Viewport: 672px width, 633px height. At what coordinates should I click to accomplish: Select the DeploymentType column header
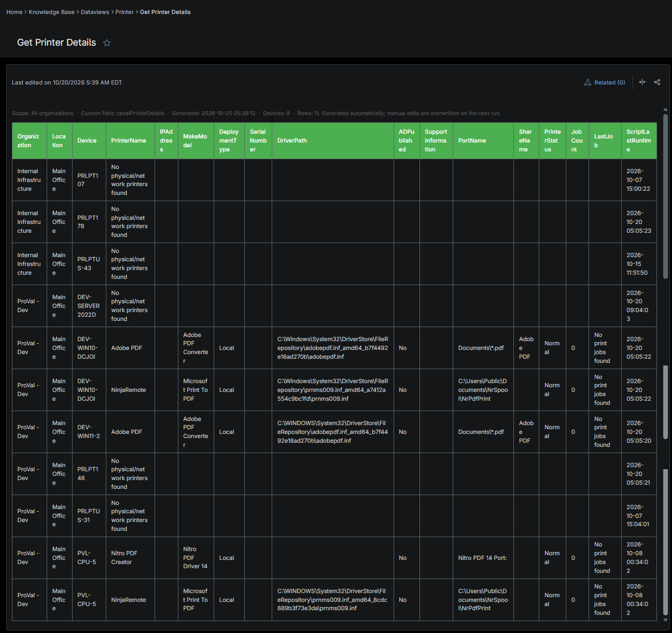point(229,140)
